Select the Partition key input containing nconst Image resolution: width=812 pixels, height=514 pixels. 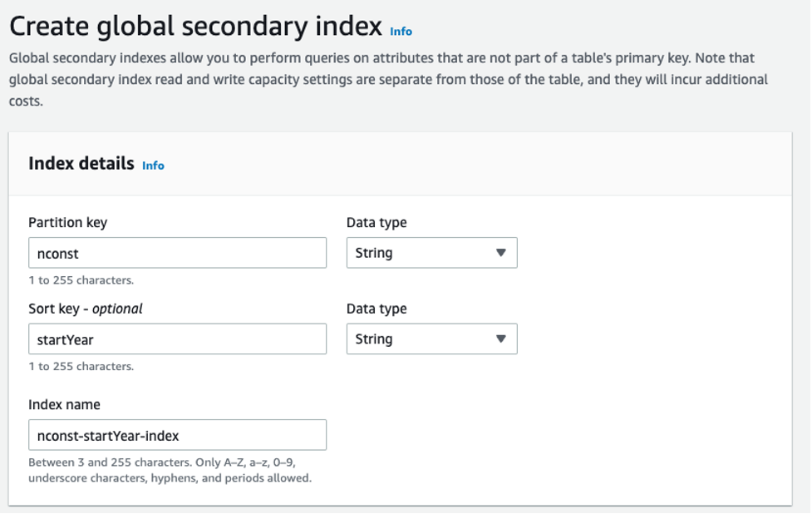(177, 252)
